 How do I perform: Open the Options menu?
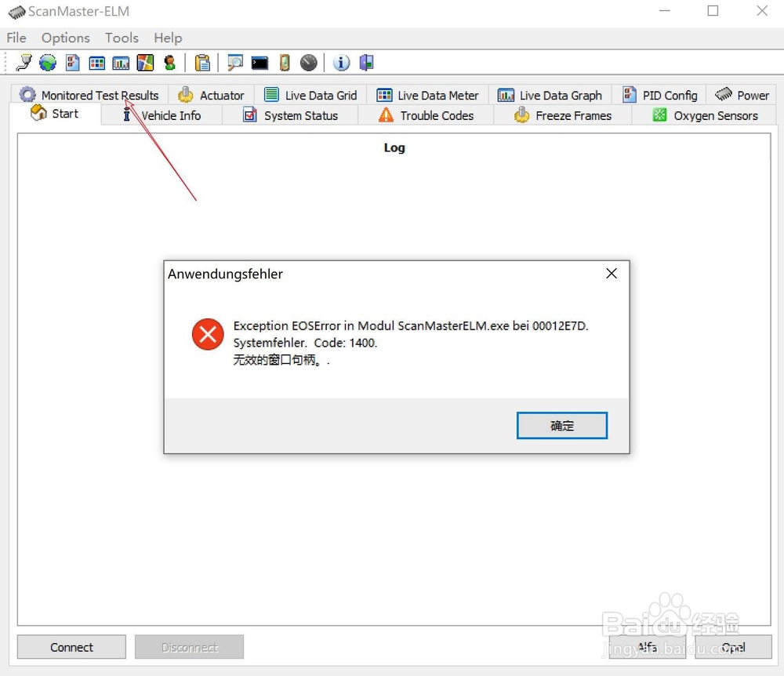point(66,38)
